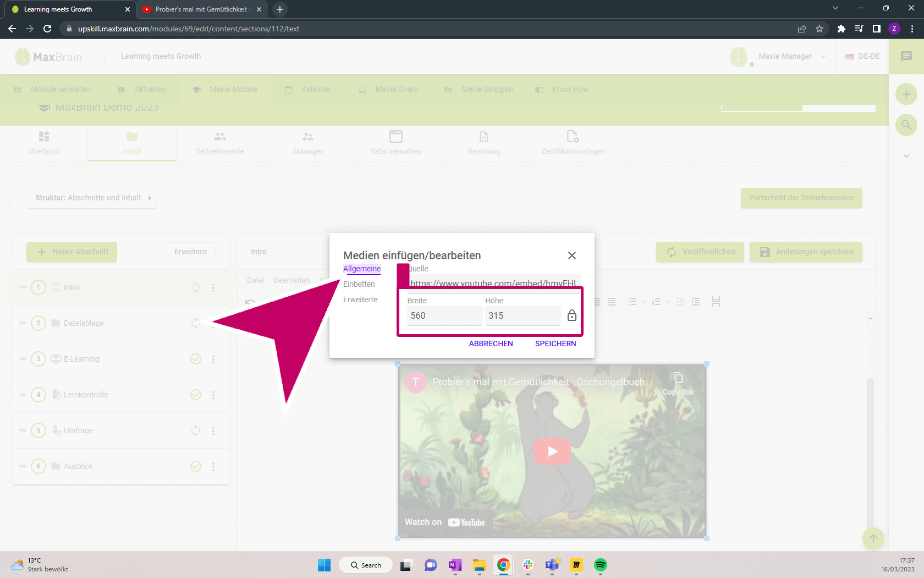Image resolution: width=924 pixels, height=578 pixels.
Task: Open three-dot menu for Intro section
Action: point(213,287)
